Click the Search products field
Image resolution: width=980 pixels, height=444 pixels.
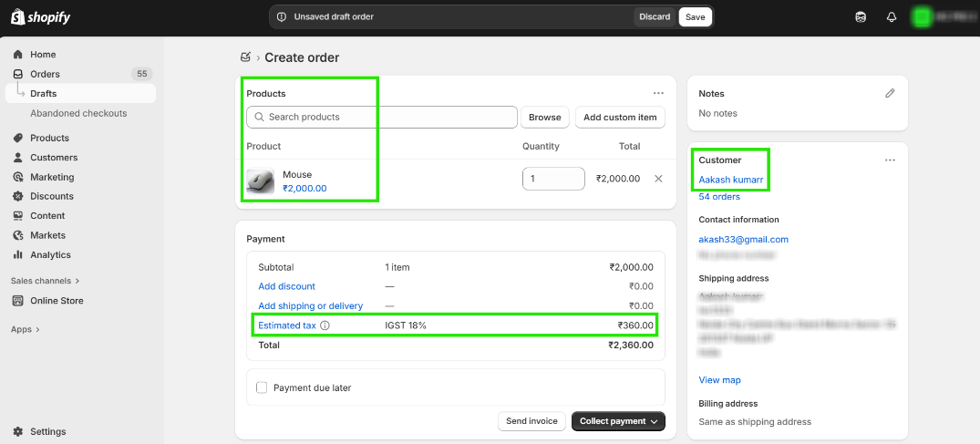381,117
